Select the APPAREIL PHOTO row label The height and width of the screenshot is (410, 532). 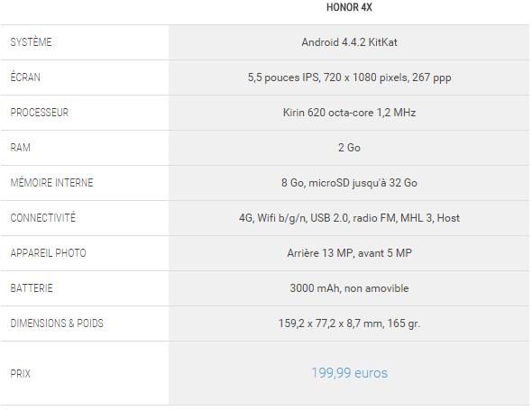pyautogui.click(x=48, y=253)
